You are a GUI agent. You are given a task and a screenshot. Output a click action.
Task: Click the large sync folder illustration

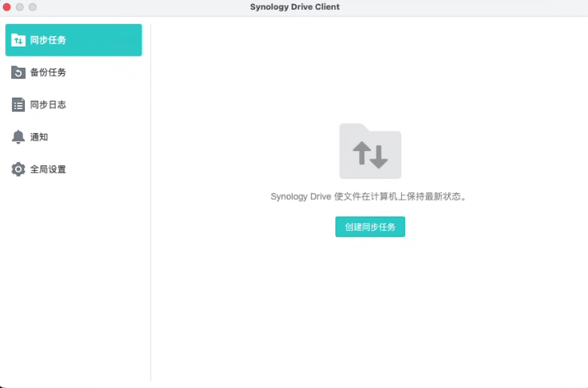370,151
